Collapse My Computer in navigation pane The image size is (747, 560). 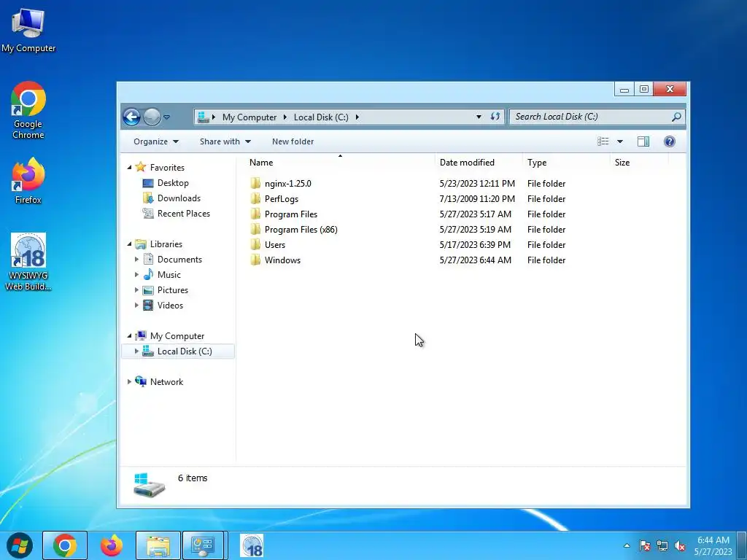click(x=129, y=335)
